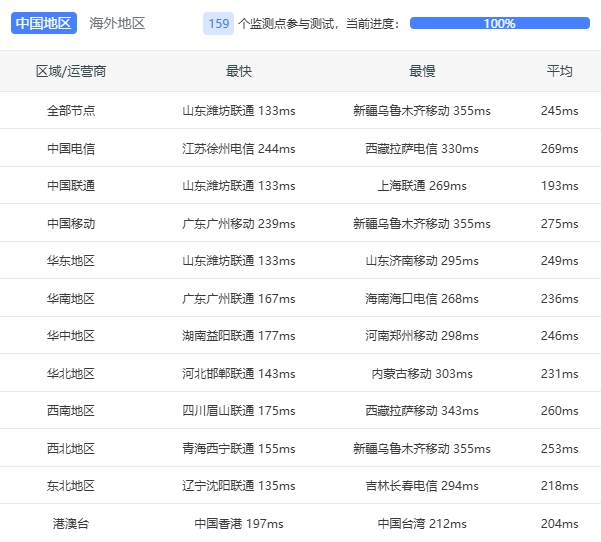The height and width of the screenshot is (542, 601).
Task: Click the 区域/运营商 column header
Action: click(x=71, y=71)
